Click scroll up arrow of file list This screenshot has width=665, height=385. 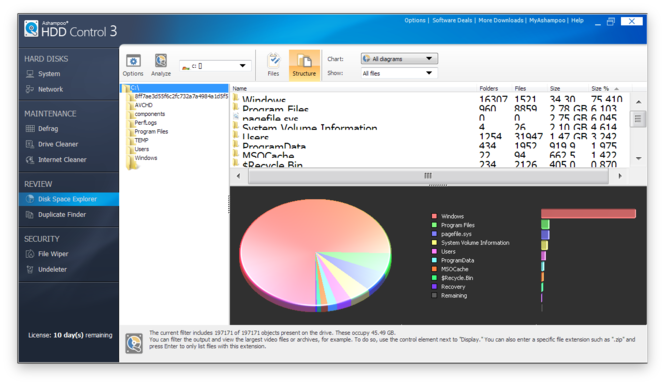638,102
